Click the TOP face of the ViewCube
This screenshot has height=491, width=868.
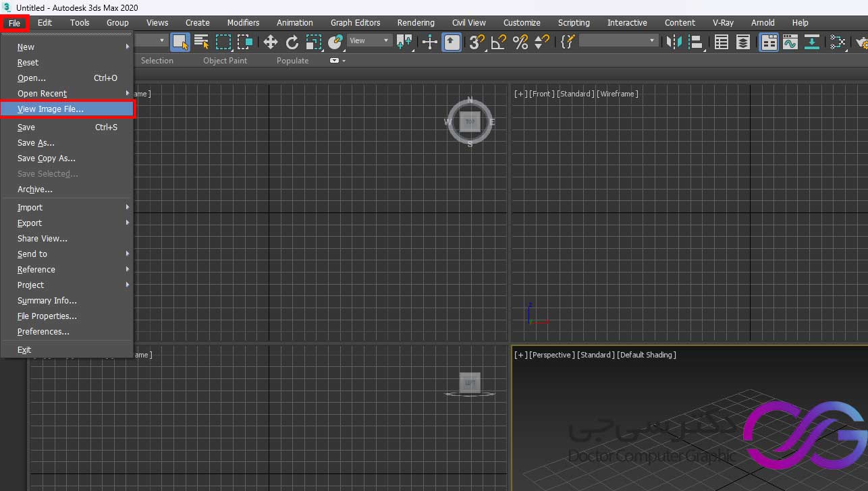pos(470,122)
